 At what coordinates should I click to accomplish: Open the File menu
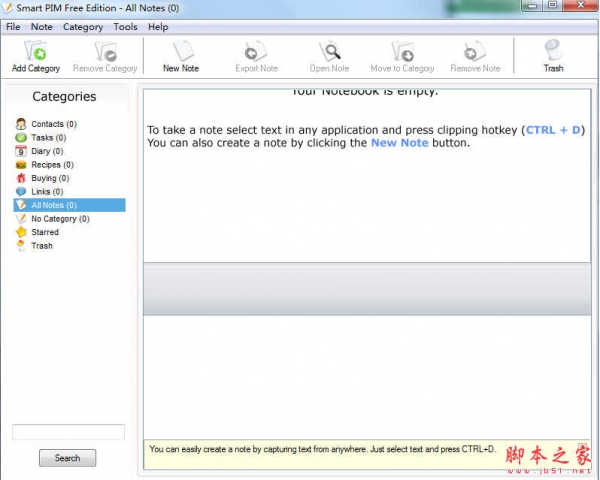coord(13,27)
